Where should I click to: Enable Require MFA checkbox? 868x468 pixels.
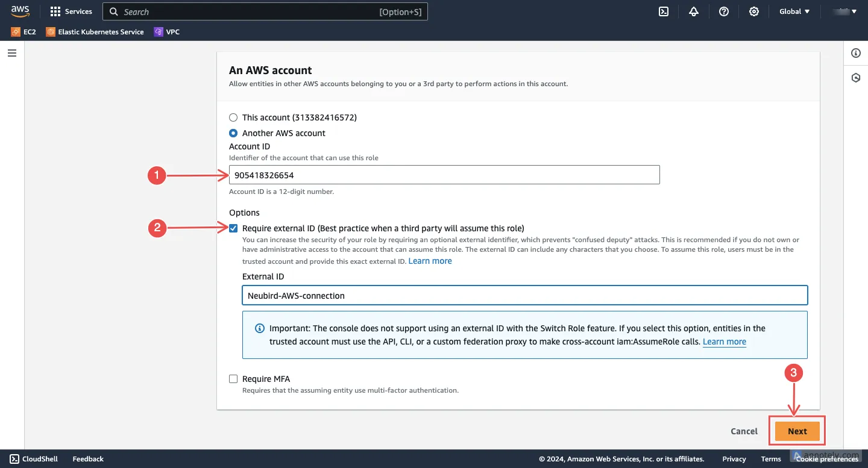pos(233,379)
